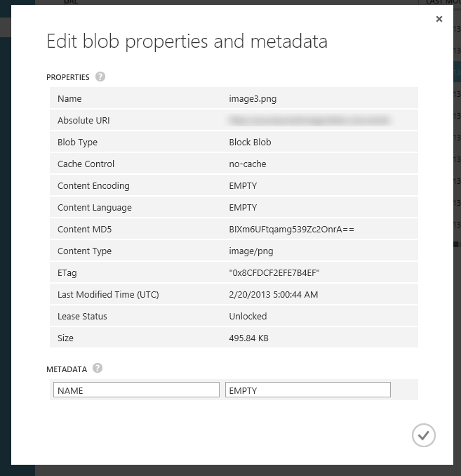The height and width of the screenshot is (476, 461).
Task: Select the Content Encoding EMPTY value
Action: 243,186
